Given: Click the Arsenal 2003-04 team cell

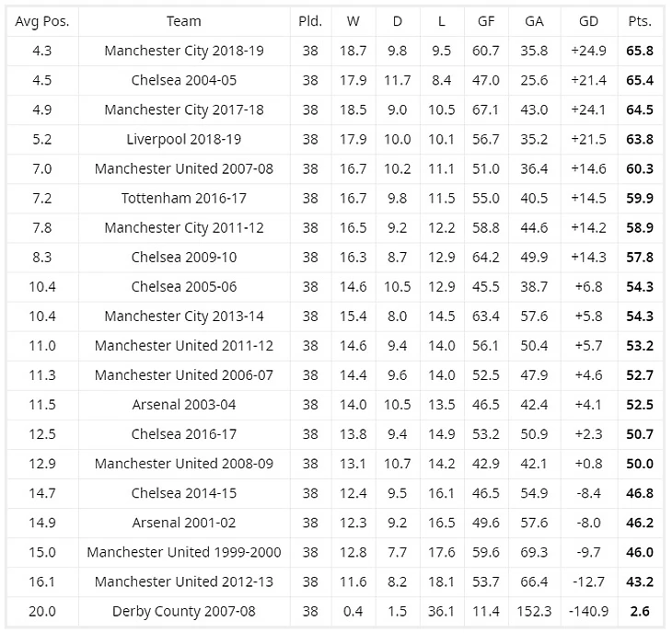Looking at the screenshot, I should point(184,405).
